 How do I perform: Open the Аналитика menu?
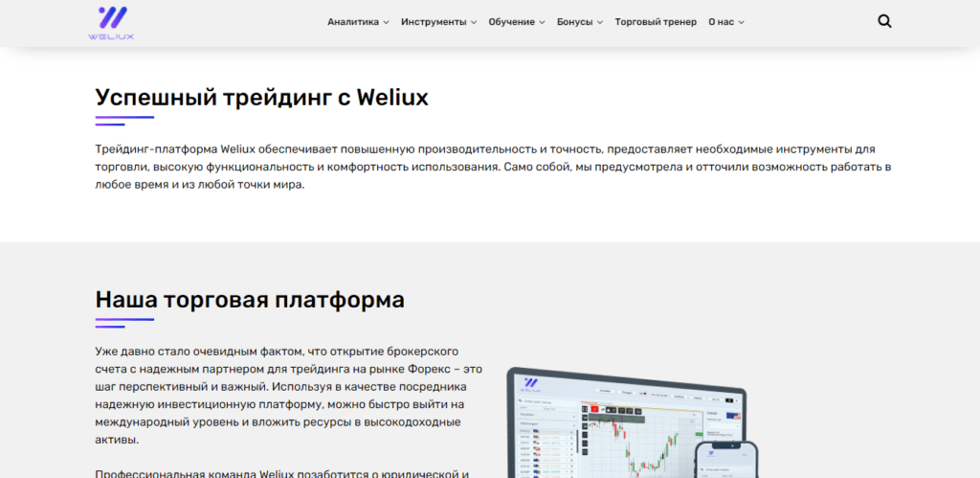click(x=358, y=22)
